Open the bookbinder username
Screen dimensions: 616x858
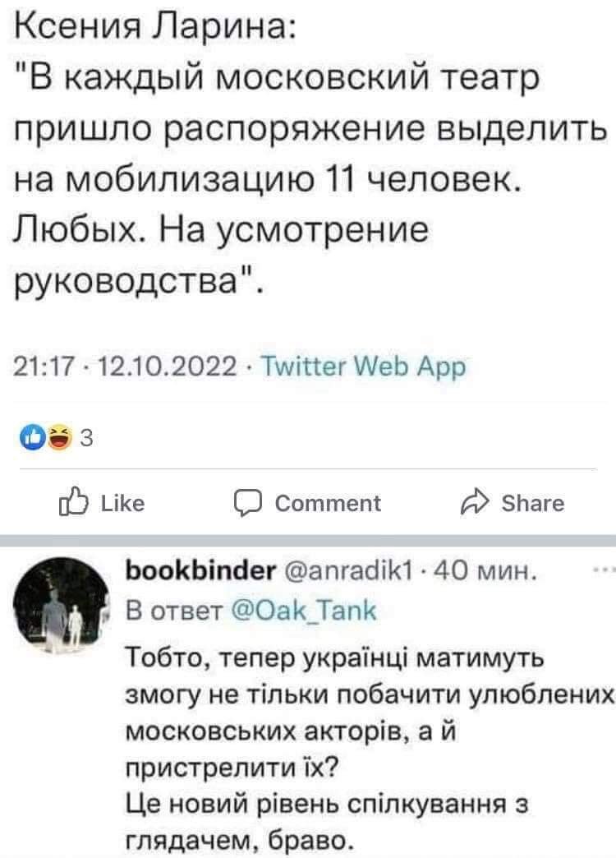200,570
